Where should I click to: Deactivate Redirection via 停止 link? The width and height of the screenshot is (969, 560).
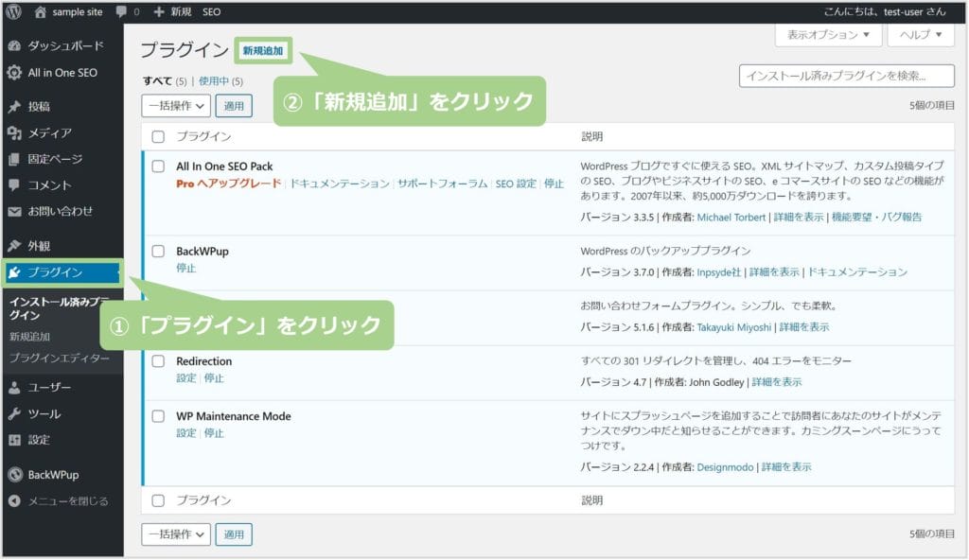pyautogui.click(x=214, y=377)
